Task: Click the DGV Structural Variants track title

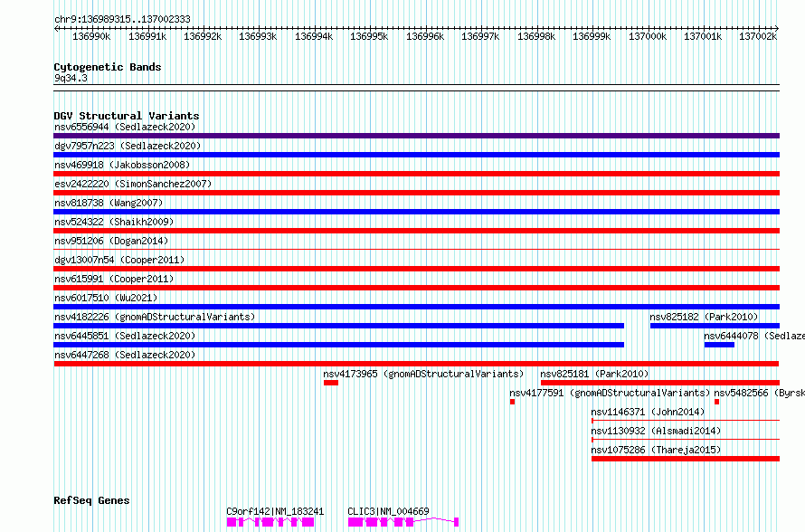Action: pos(127,116)
